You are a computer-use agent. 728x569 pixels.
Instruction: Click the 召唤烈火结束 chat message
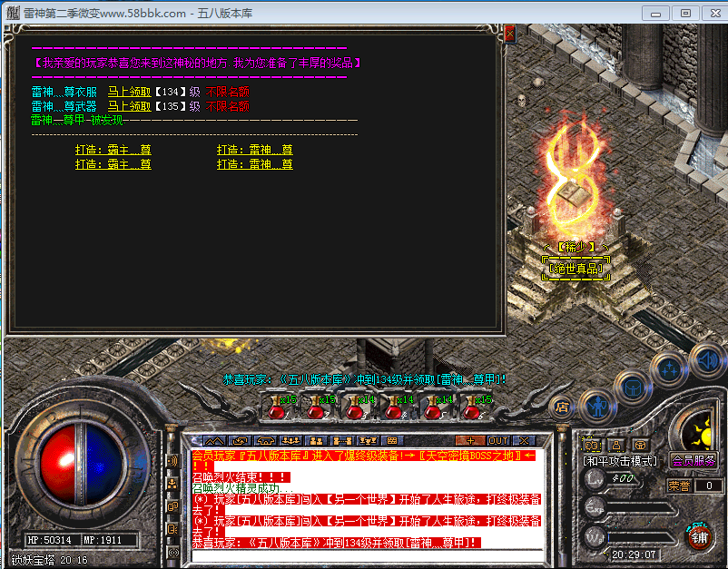coord(241,477)
